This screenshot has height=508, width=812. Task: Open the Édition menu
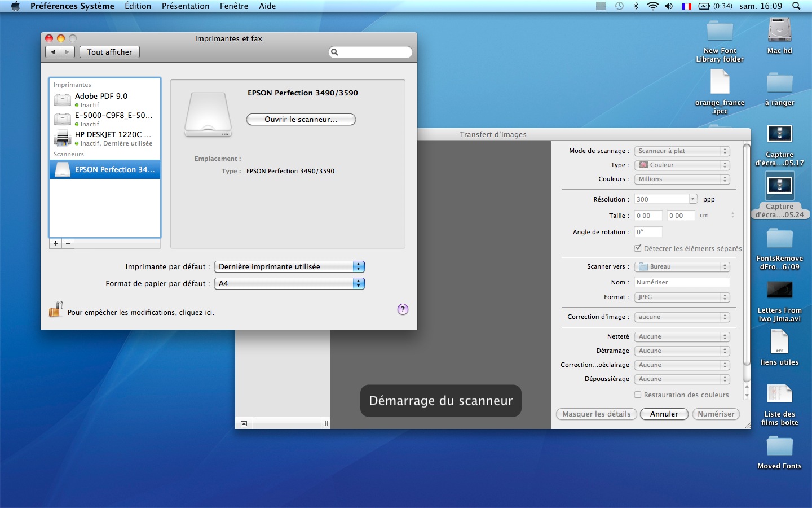[x=138, y=6]
